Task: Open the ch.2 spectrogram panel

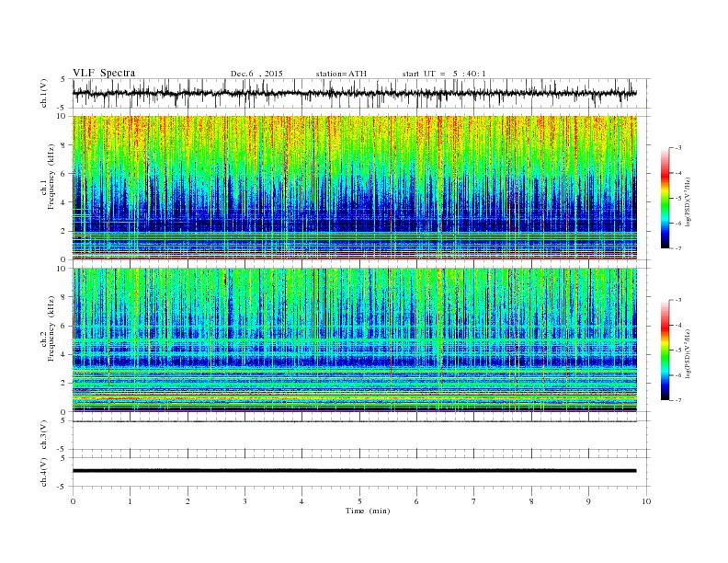Action: click(354, 339)
